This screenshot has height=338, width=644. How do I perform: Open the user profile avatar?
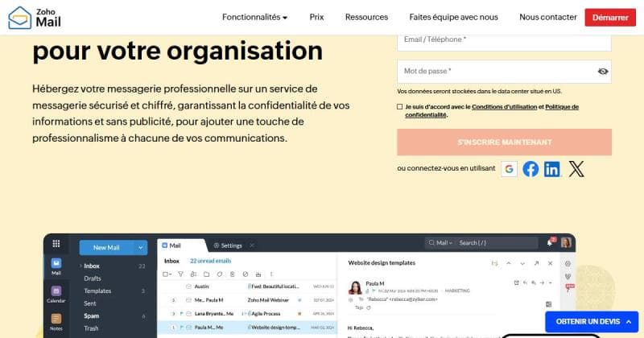(x=566, y=243)
